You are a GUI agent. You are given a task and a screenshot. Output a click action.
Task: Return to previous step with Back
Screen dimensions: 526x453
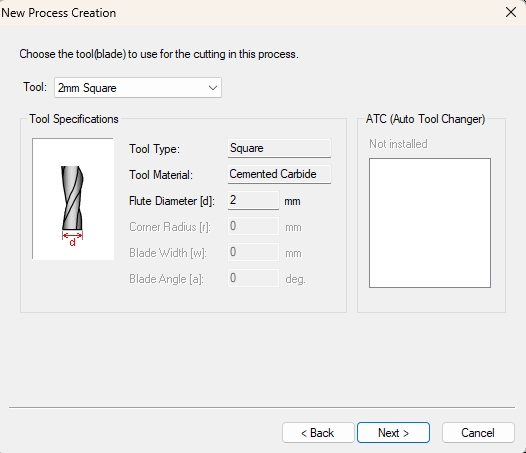[x=318, y=433]
